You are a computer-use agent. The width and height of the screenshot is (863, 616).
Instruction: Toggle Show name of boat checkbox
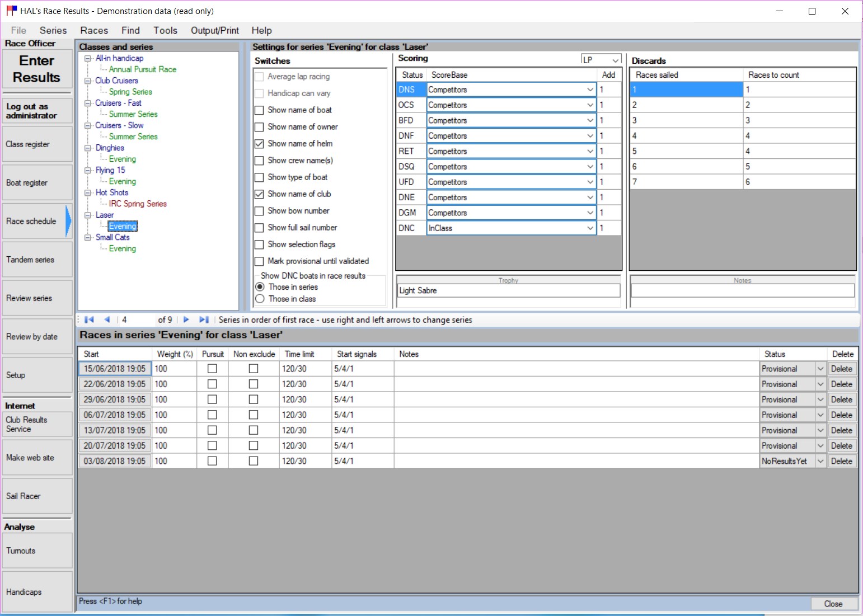259,110
